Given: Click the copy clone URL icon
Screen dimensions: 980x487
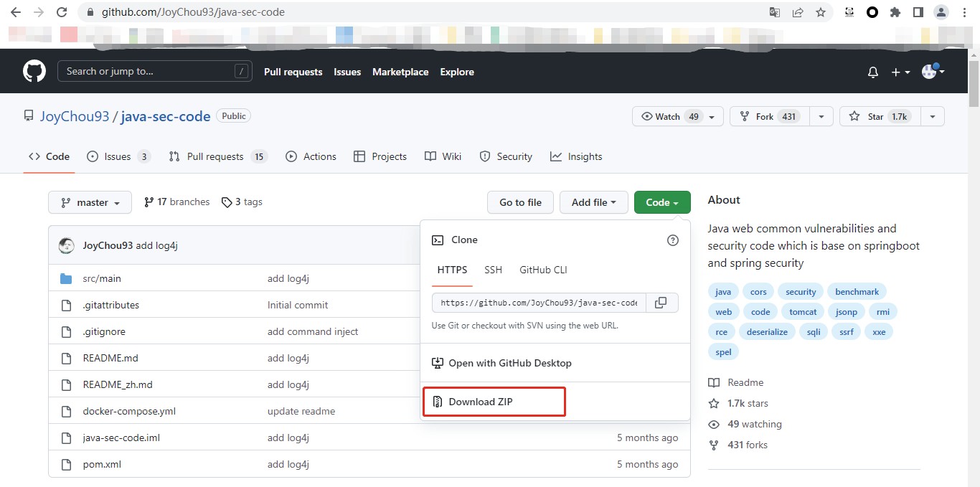Looking at the screenshot, I should [x=661, y=303].
